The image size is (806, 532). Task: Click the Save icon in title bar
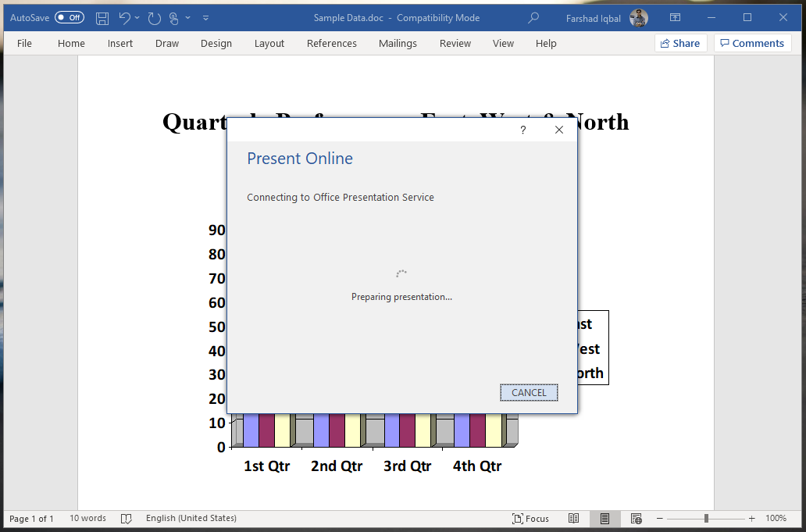(x=102, y=17)
